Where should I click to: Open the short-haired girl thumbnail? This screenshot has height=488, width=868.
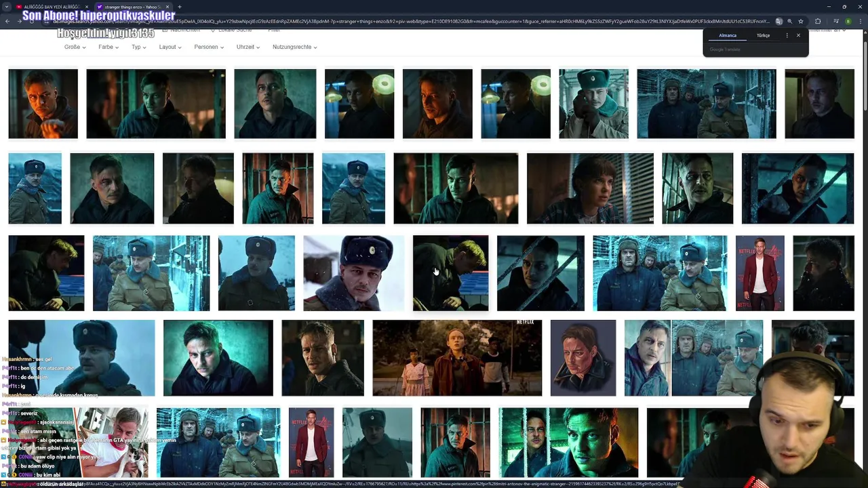(x=590, y=188)
